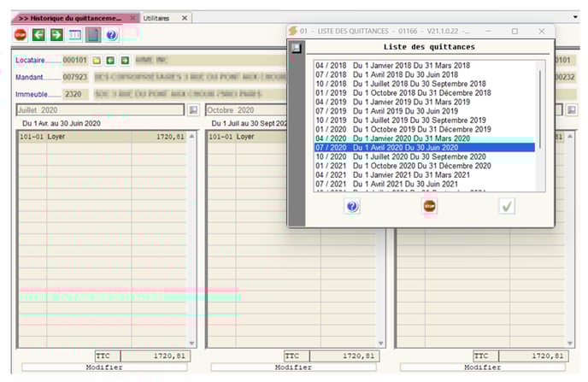Open quittance picker beside Juillet 2020 field

point(193,110)
